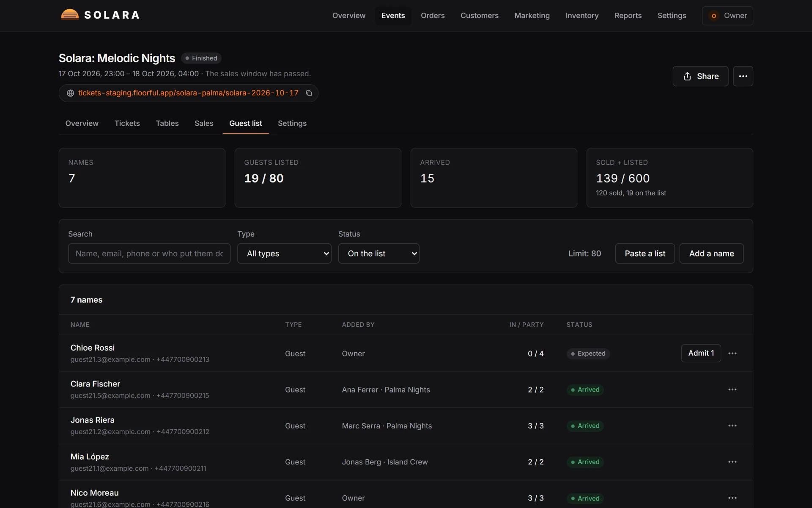
Task: Open the Inventory section
Action: 582,16
